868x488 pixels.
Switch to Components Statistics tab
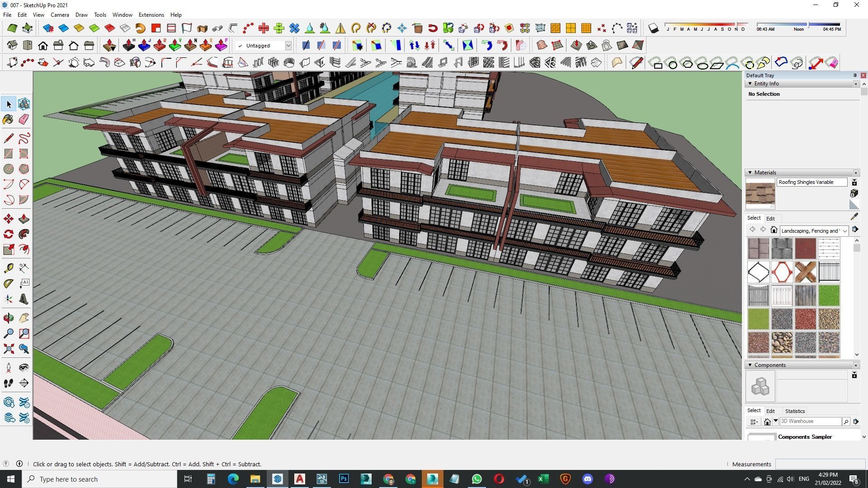coord(795,411)
